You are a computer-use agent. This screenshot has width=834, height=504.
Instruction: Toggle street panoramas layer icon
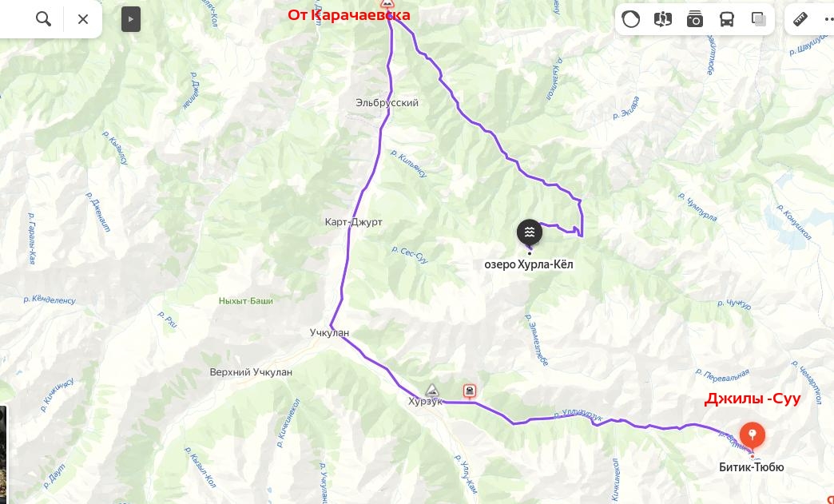[x=663, y=20]
